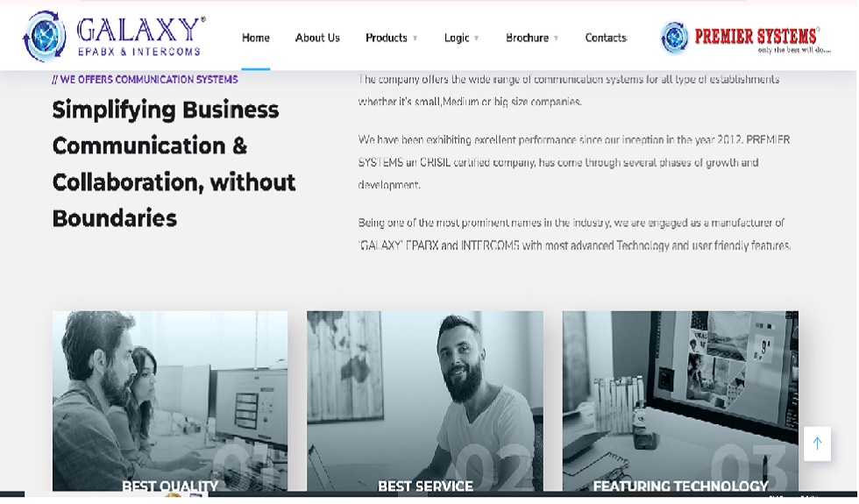The image size is (859, 504).
Task: Select the Brochure menu label
Action: [527, 38]
